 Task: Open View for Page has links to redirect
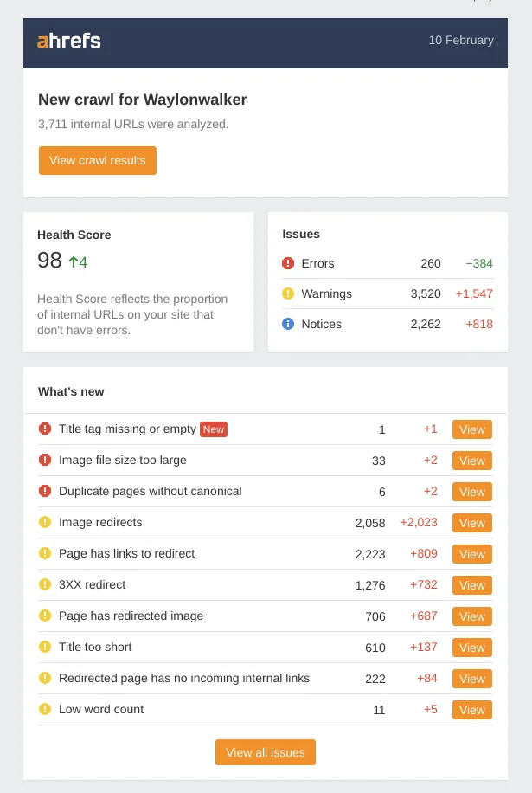(x=471, y=554)
